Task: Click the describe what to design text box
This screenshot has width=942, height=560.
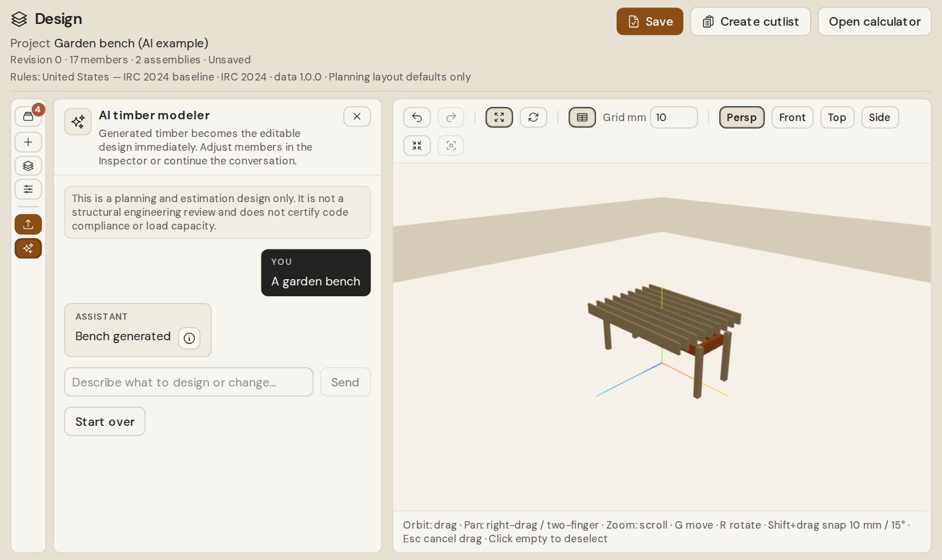Action: tap(188, 382)
